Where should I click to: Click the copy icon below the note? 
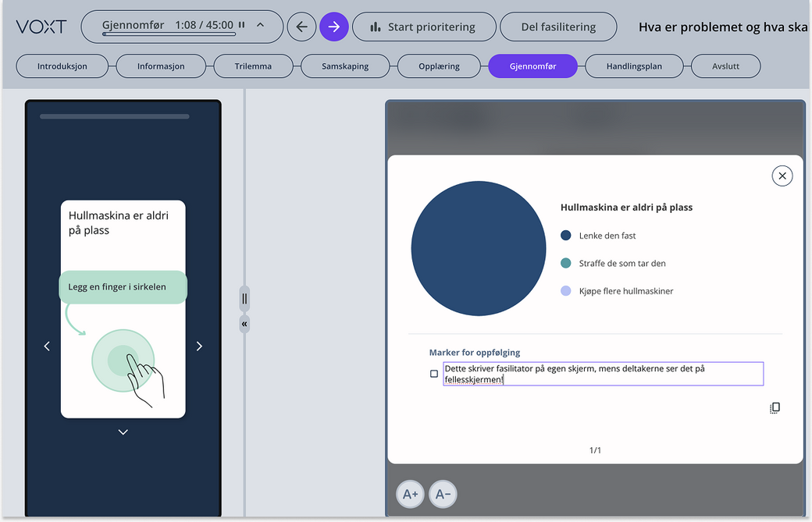tap(775, 408)
